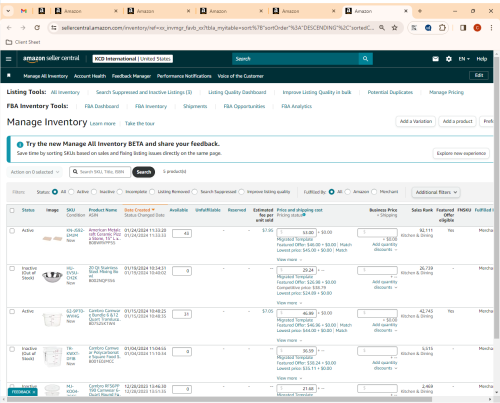Screen dimensions: 500x403
Task: Open the settings gear icon
Action: click(449, 59)
